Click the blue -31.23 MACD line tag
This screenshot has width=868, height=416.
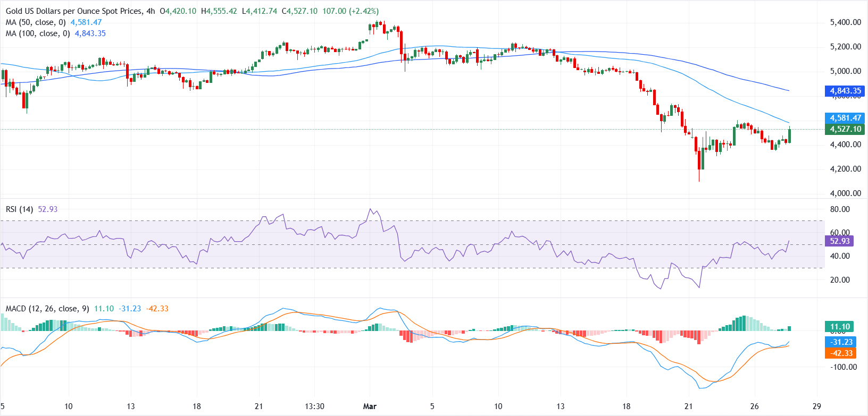click(x=841, y=342)
